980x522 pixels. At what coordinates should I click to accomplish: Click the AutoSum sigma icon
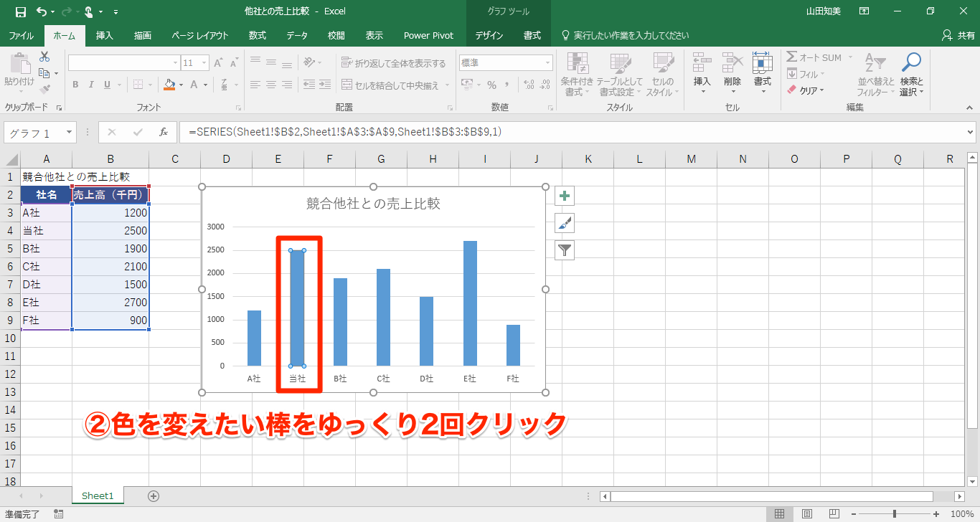(x=792, y=57)
